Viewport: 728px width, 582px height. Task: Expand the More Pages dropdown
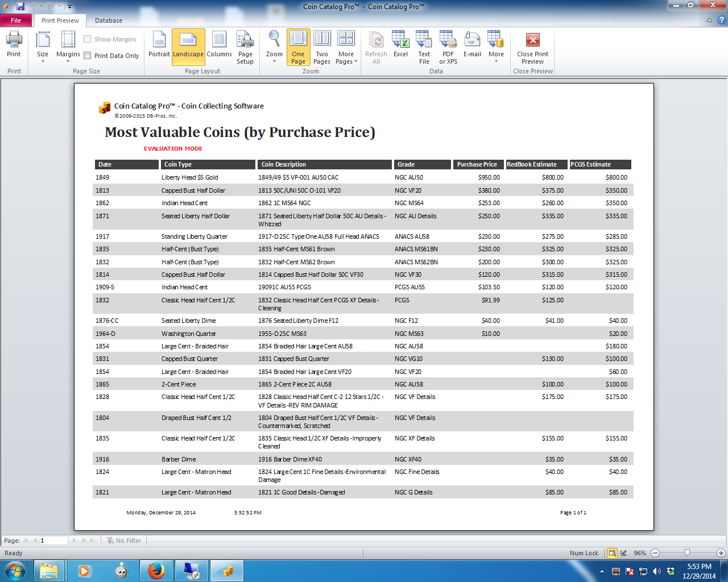tap(346, 48)
